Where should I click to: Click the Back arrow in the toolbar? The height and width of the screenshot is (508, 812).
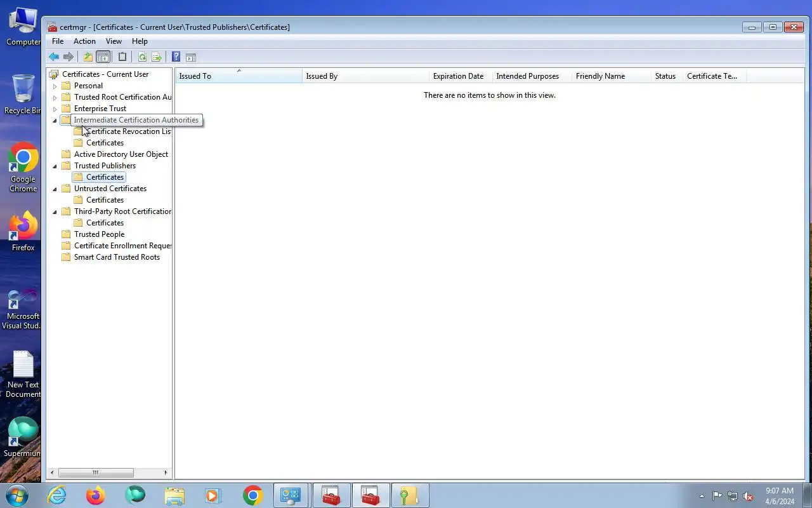54,57
